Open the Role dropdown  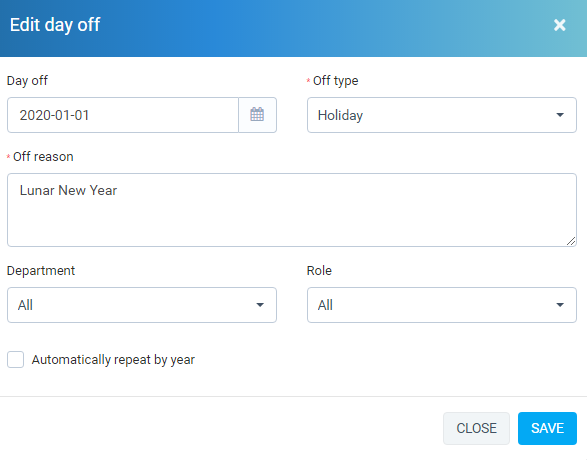[442, 305]
